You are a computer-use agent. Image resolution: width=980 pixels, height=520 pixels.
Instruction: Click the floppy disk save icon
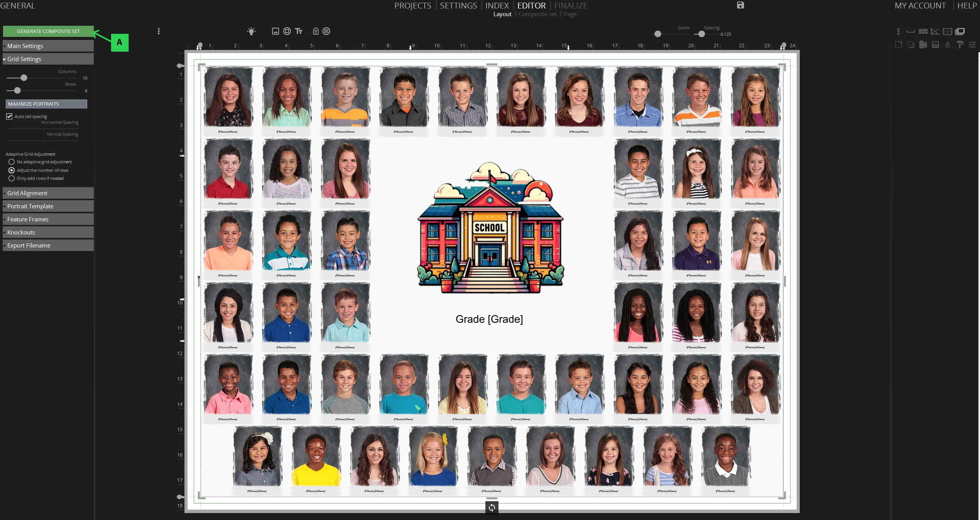tap(740, 5)
